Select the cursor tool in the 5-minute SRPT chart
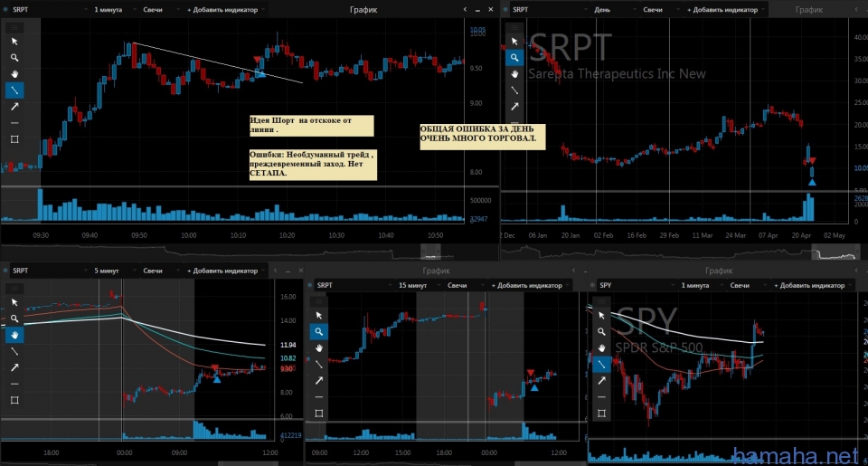868x466 pixels. pyautogui.click(x=15, y=302)
